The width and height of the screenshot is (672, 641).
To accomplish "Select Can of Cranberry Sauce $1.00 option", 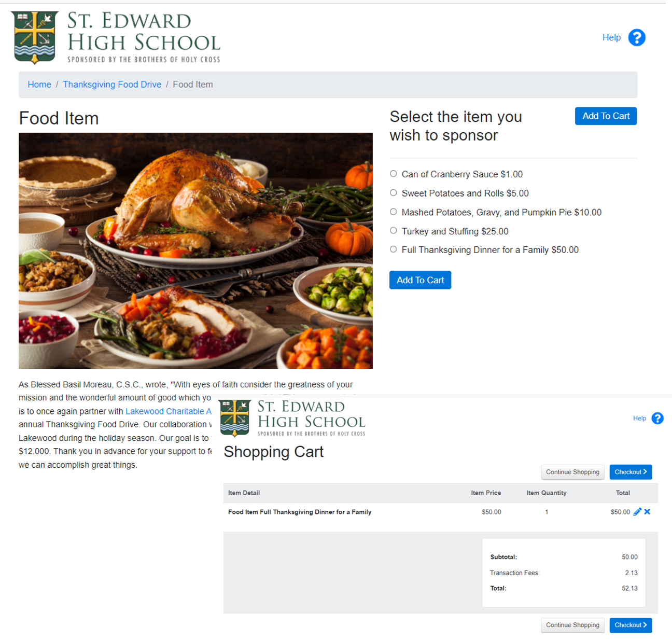I will tap(394, 174).
